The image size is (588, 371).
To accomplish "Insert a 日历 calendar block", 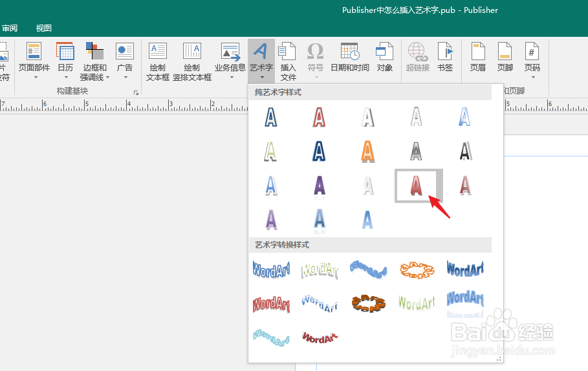I will click(65, 60).
